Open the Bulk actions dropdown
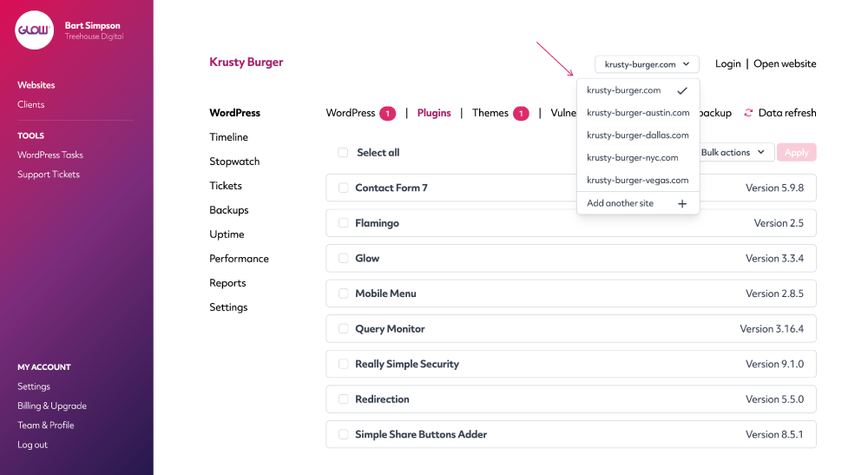 click(733, 152)
